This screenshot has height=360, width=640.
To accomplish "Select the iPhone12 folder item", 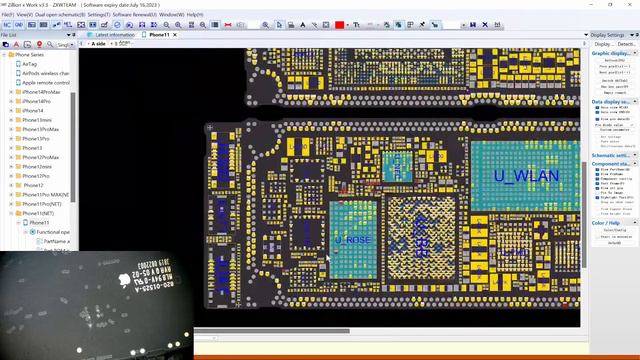I will point(33,185).
